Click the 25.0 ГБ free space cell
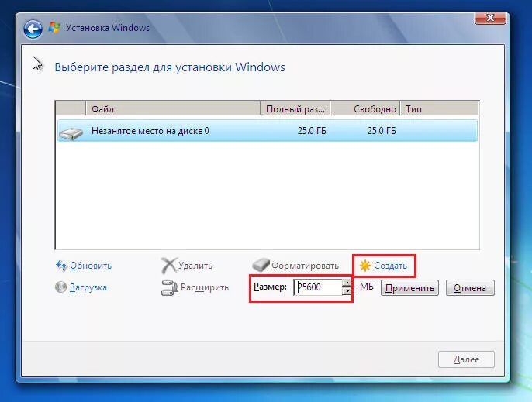 tap(382, 131)
